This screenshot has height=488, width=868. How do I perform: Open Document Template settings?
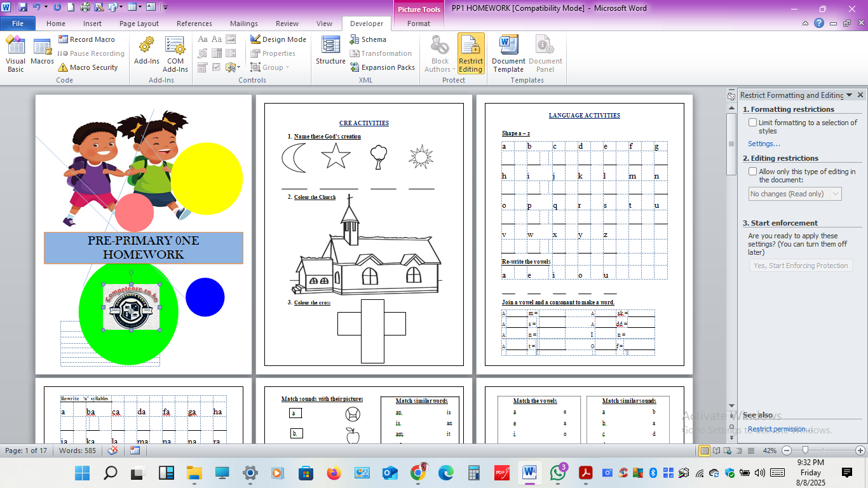point(508,54)
